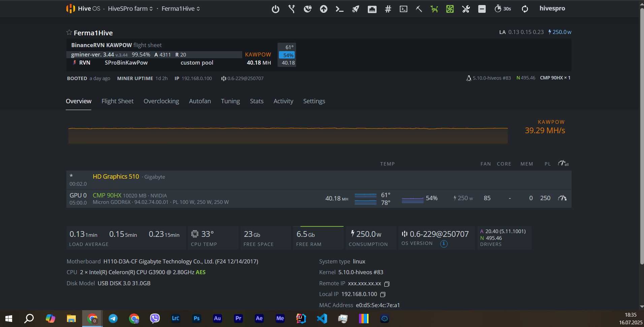The height and width of the screenshot is (327, 644).
Task: Click the hash symbol icon
Action: tap(388, 9)
